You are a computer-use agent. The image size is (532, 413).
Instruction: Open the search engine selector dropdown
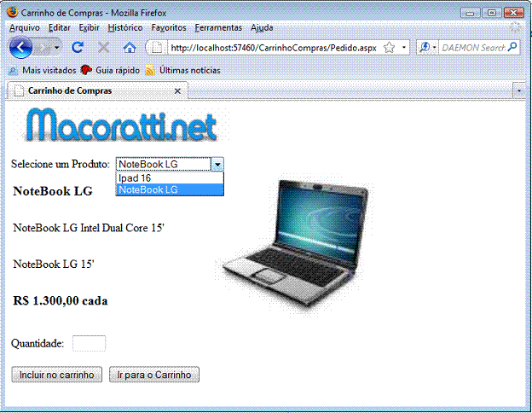(427, 48)
